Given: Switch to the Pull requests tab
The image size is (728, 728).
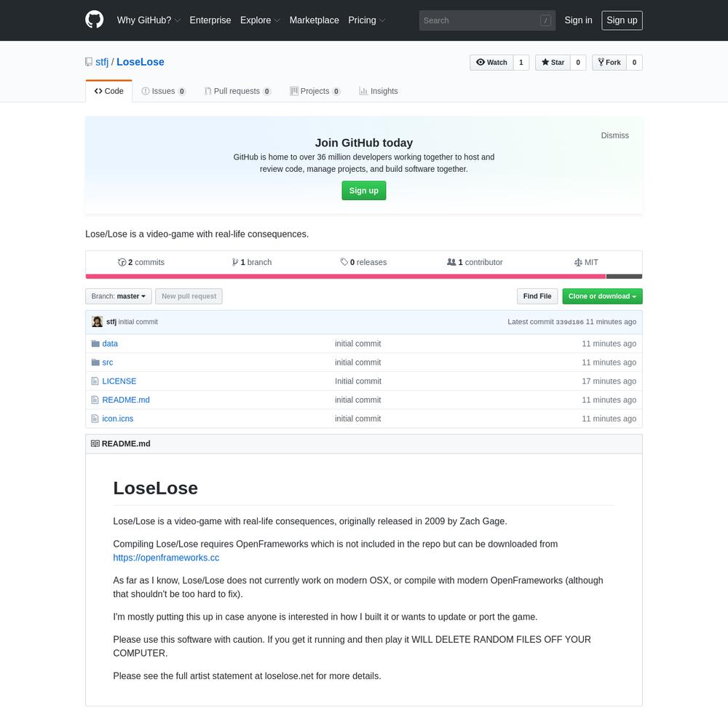Looking at the screenshot, I should click(237, 91).
